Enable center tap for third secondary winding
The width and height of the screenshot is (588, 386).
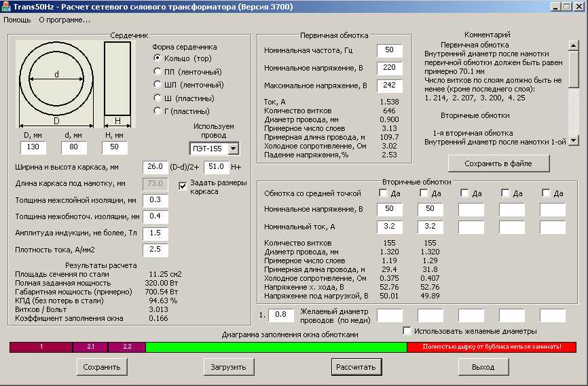(x=464, y=193)
